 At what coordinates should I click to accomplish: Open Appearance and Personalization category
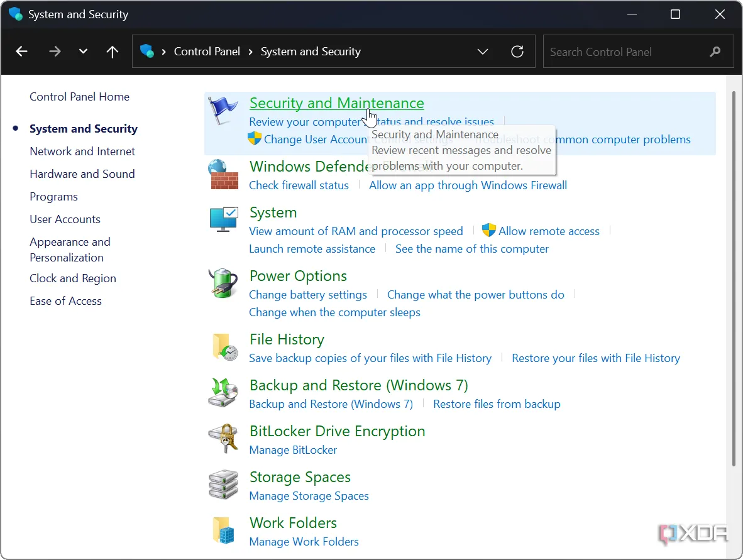(x=70, y=250)
